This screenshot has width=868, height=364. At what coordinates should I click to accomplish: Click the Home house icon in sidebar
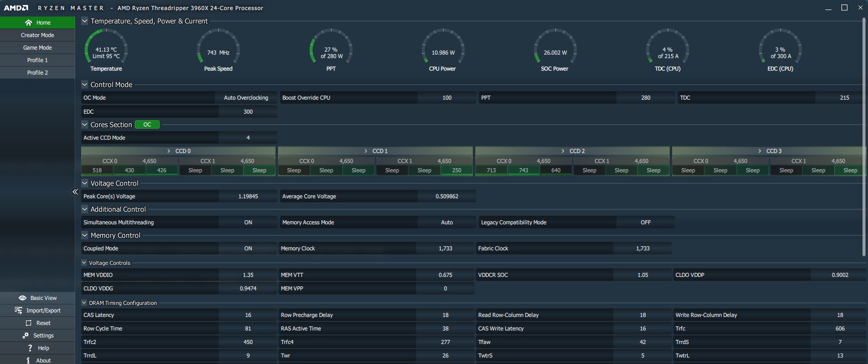29,23
